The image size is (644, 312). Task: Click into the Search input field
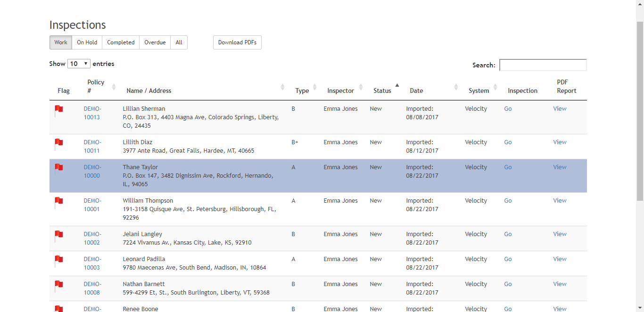pyautogui.click(x=543, y=65)
